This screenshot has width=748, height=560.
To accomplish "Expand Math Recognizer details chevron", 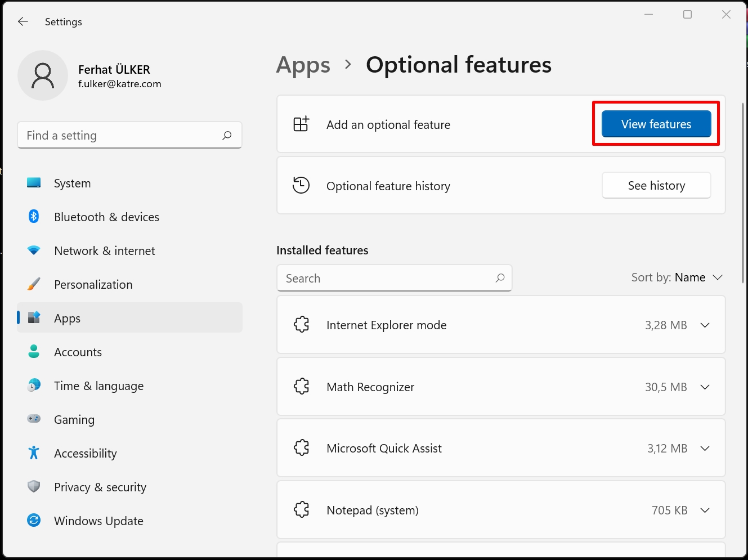I will [705, 387].
